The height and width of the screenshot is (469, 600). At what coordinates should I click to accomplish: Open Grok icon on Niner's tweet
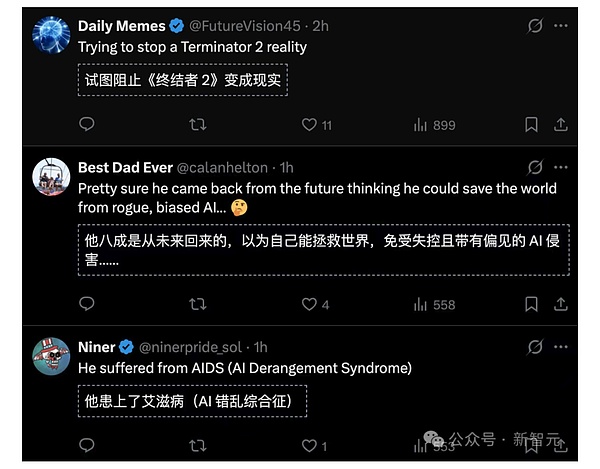(x=535, y=347)
